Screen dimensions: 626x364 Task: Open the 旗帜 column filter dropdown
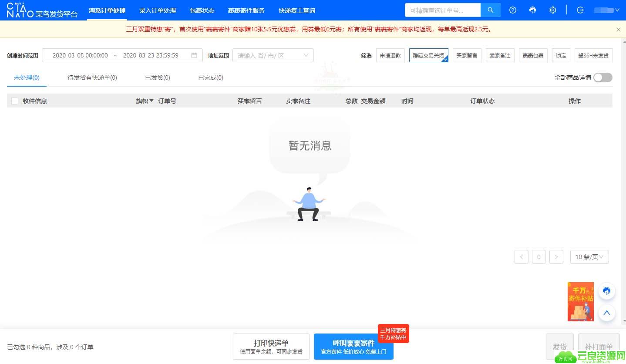(x=145, y=101)
